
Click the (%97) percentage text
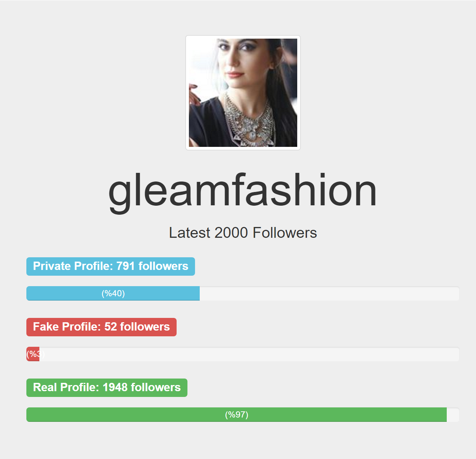pyautogui.click(x=237, y=415)
